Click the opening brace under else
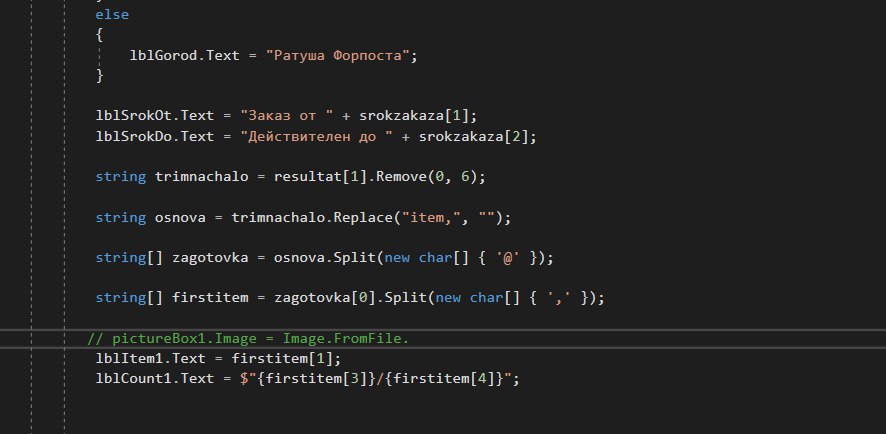 [99, 35]
